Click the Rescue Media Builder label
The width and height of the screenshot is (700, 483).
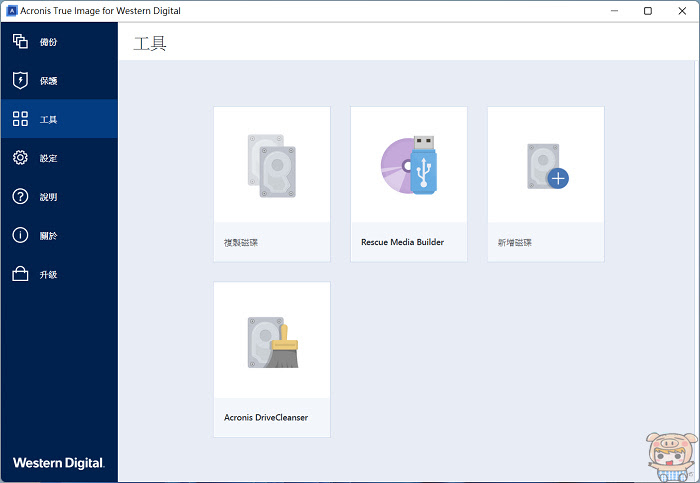pos(402,242)
